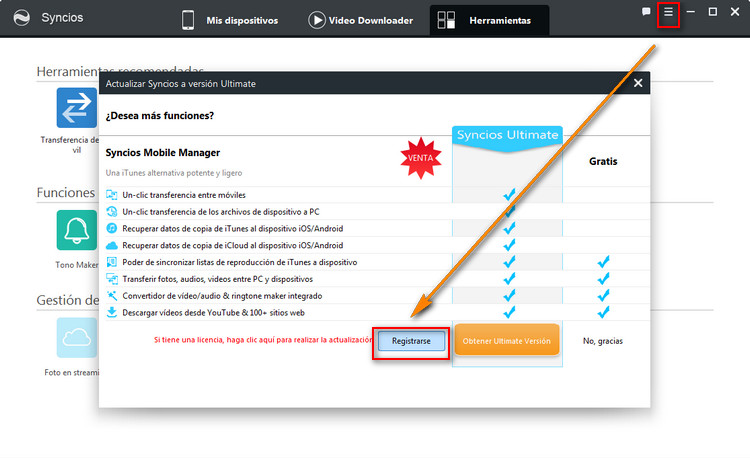Viewport: 750px width, 458px height.
Task: Click the Gratis column header
Action: 603,161
